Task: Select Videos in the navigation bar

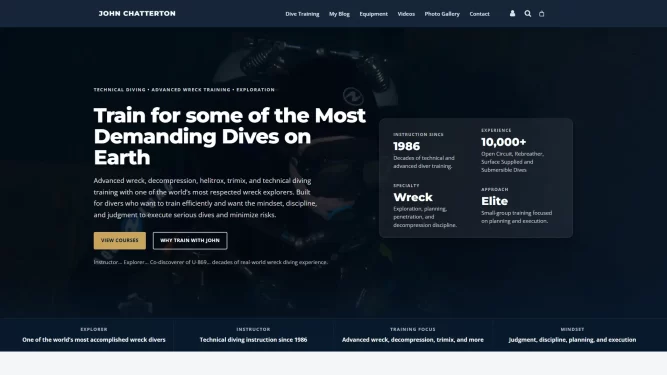Action: point(406,14)
